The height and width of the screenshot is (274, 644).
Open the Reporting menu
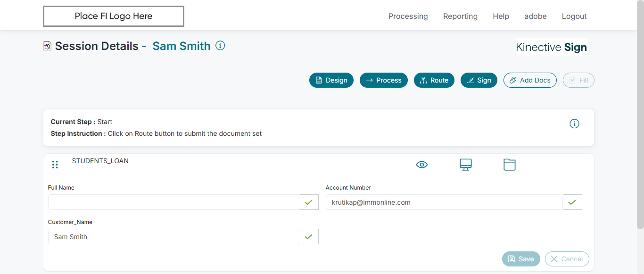tap(460, 17)
